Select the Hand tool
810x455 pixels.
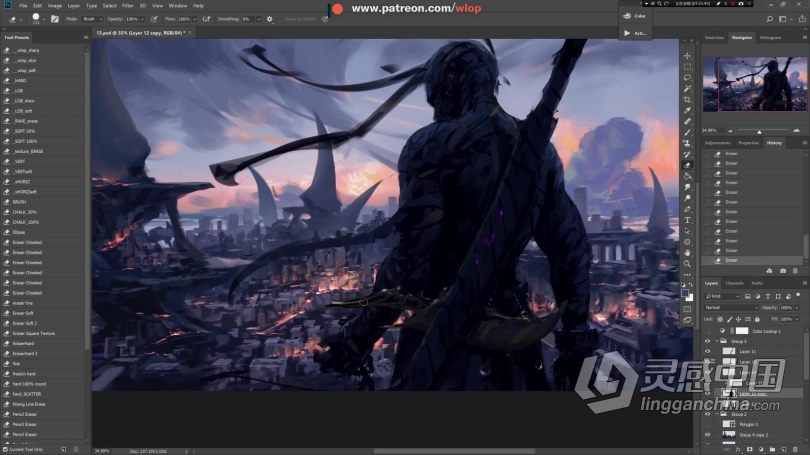tap(687, 253)
